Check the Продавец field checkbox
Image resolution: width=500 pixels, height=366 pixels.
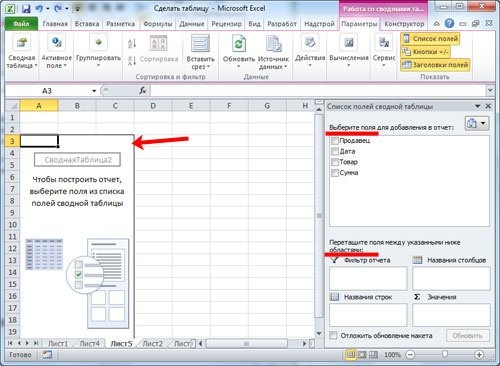pyautogui.click(x=335, y=141)
